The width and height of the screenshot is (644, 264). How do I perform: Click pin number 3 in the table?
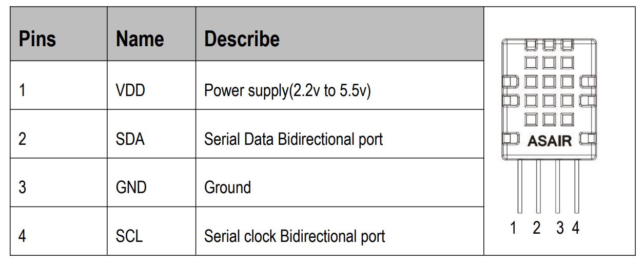(x=22, y=187)
